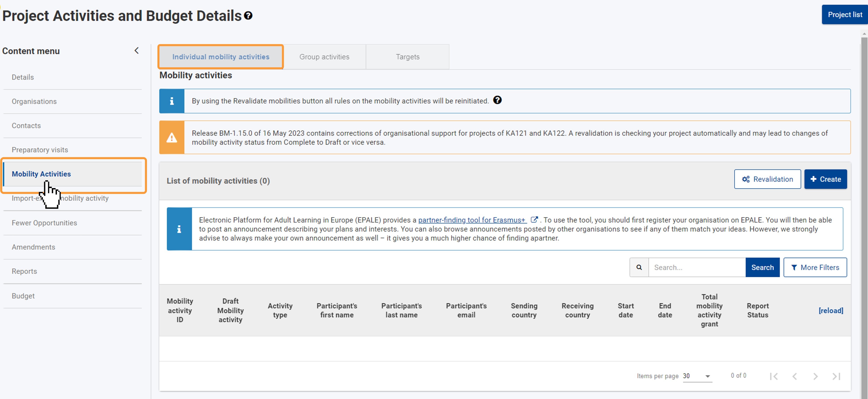Follow the partner-finding tool for Erasmus+ link
868x399 pixels.
472,220
